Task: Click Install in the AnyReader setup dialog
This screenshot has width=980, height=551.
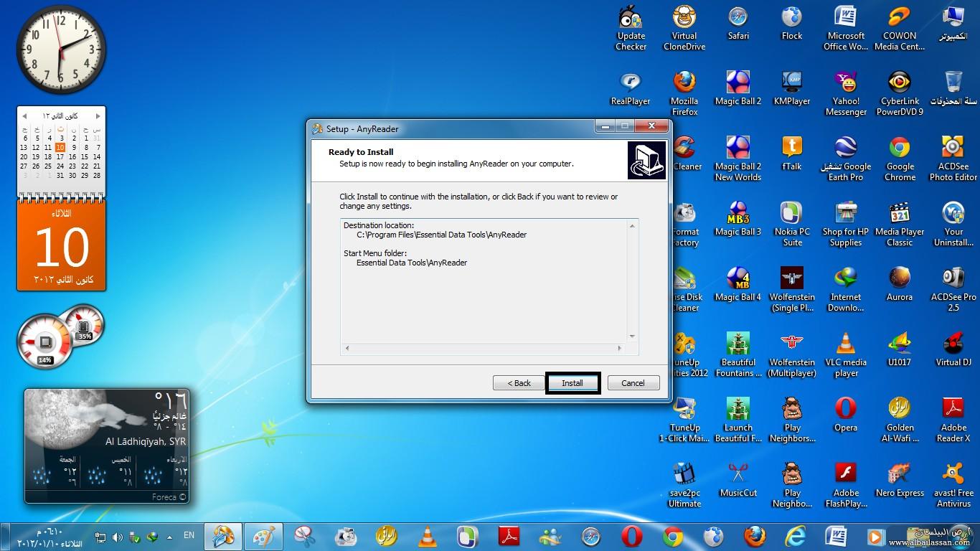Action: tap(573, 383)
